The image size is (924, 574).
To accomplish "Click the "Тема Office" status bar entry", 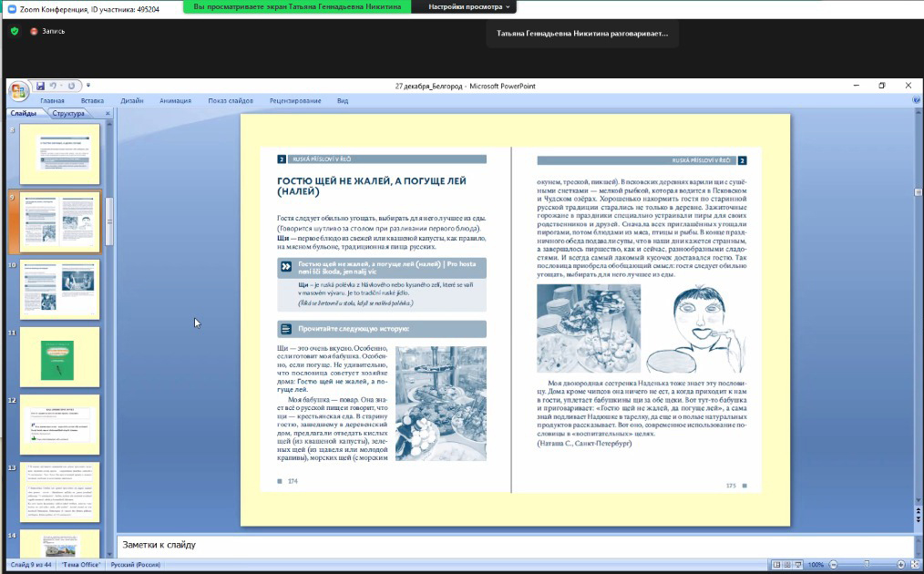I will [81, 565].
